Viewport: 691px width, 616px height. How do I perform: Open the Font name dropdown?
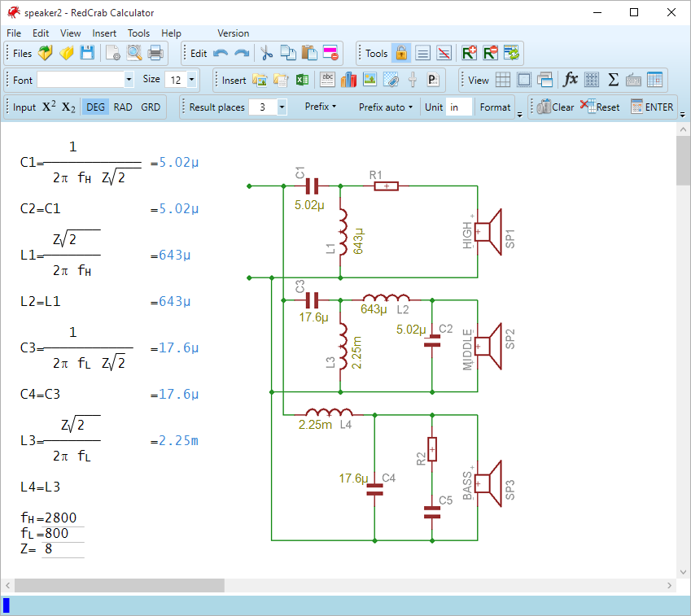pos(129,80)
